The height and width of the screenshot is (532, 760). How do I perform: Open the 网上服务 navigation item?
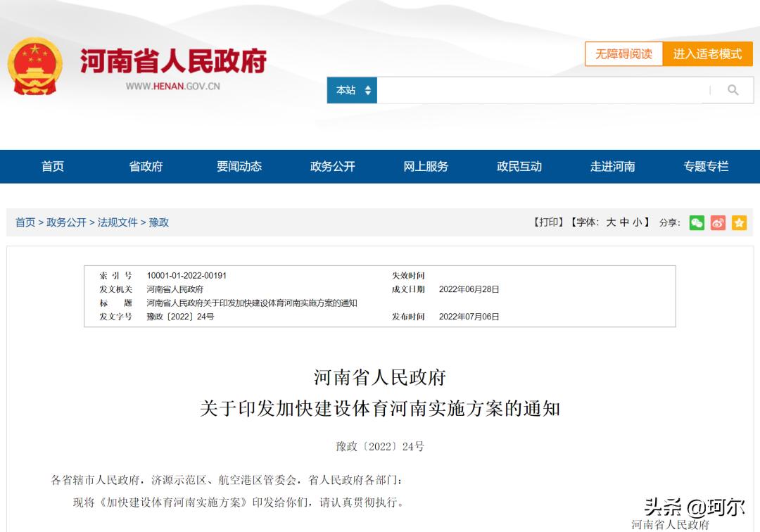coord(426,167)
